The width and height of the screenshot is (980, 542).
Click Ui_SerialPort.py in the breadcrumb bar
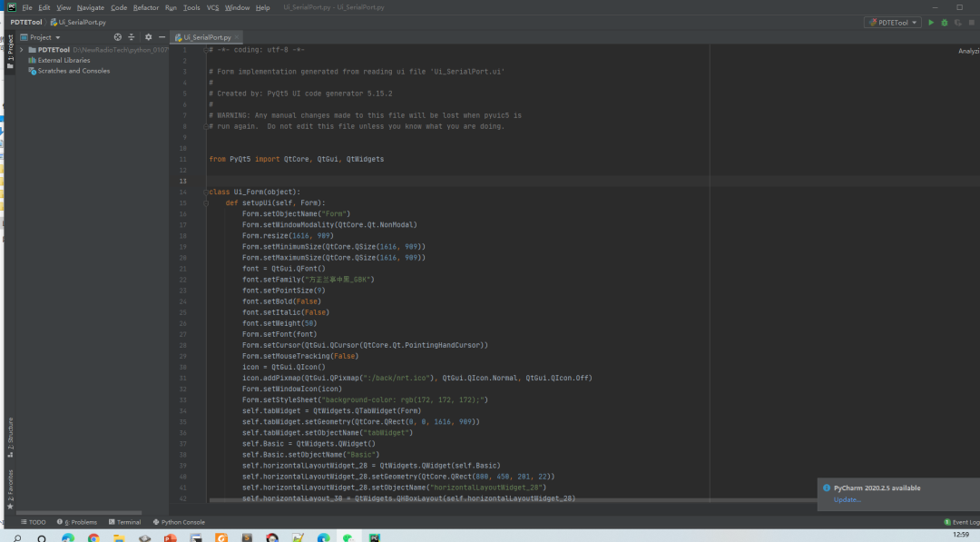click(x=78, y=23)
